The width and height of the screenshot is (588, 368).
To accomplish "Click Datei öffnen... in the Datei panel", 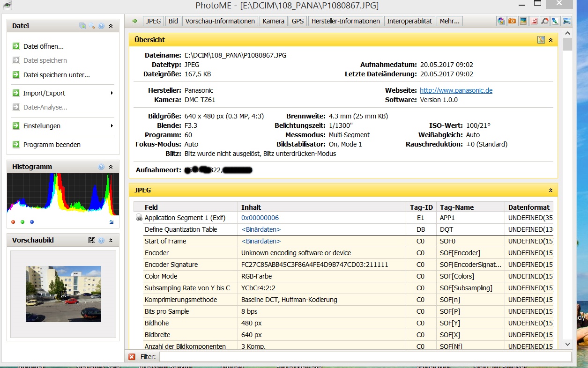I will click(43, 46).
